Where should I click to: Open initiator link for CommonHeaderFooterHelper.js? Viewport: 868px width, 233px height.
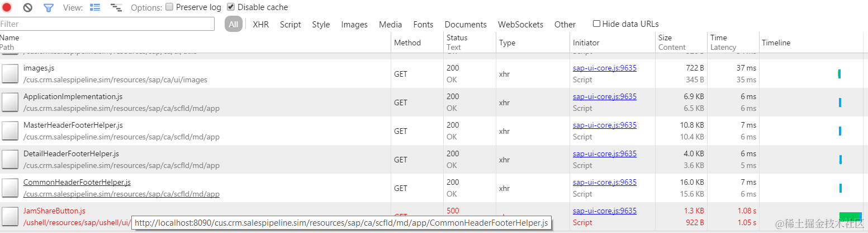605,182
